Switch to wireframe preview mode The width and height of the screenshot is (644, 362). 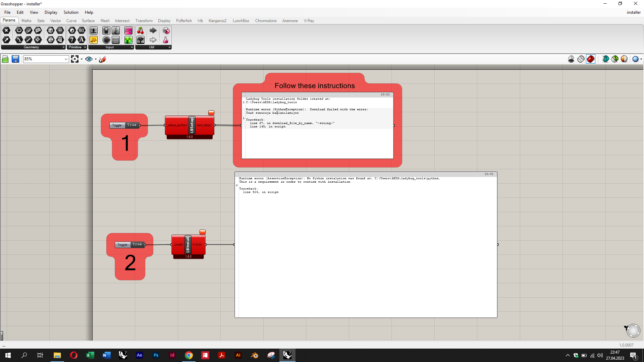tap(581, 59)
